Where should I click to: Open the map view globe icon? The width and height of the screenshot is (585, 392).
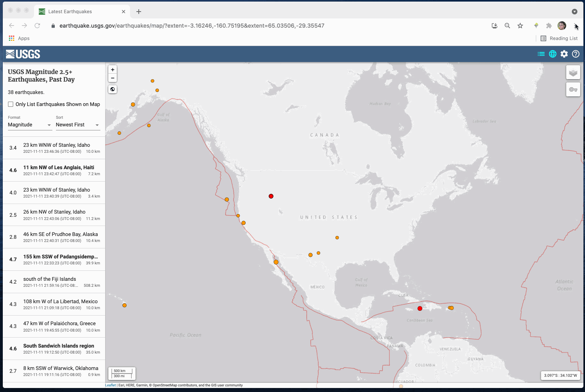[x=553, y=54]
